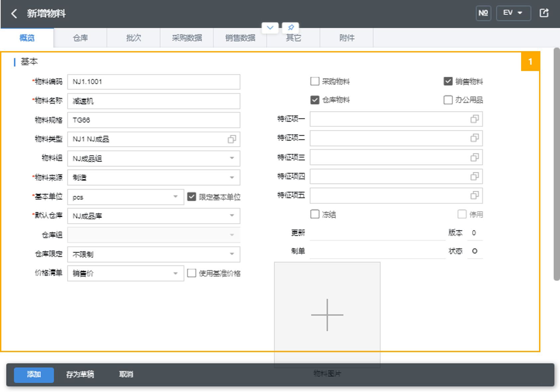Switch to the 仓库 tab

point(80,38)
